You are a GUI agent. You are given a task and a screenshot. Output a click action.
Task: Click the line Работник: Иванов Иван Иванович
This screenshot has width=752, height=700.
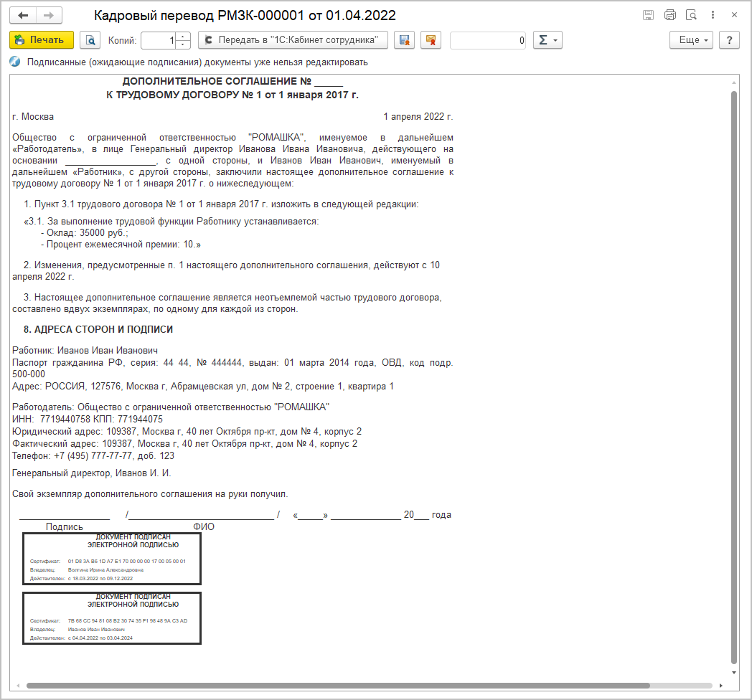85,351
